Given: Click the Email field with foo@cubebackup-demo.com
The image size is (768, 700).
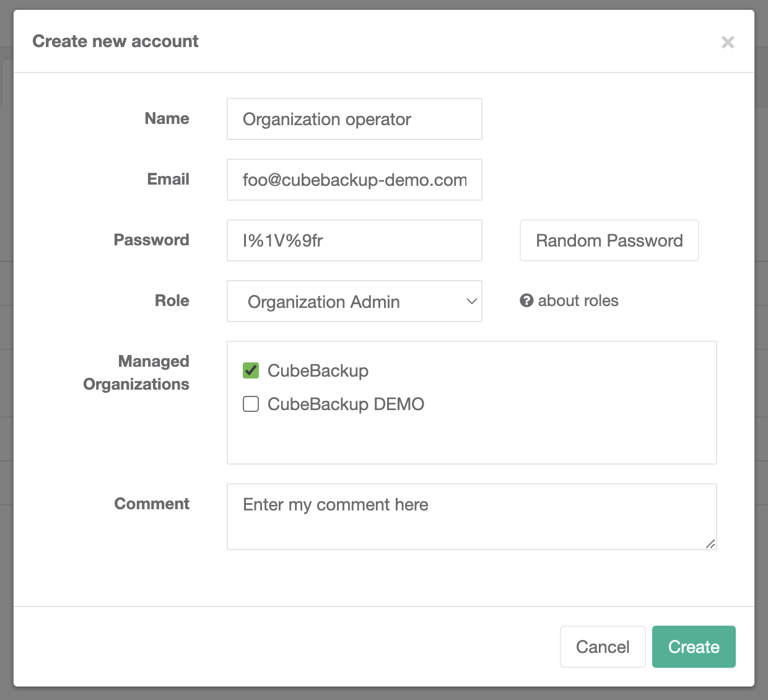Looking at the screenshot, I should (x=354, y=180).
